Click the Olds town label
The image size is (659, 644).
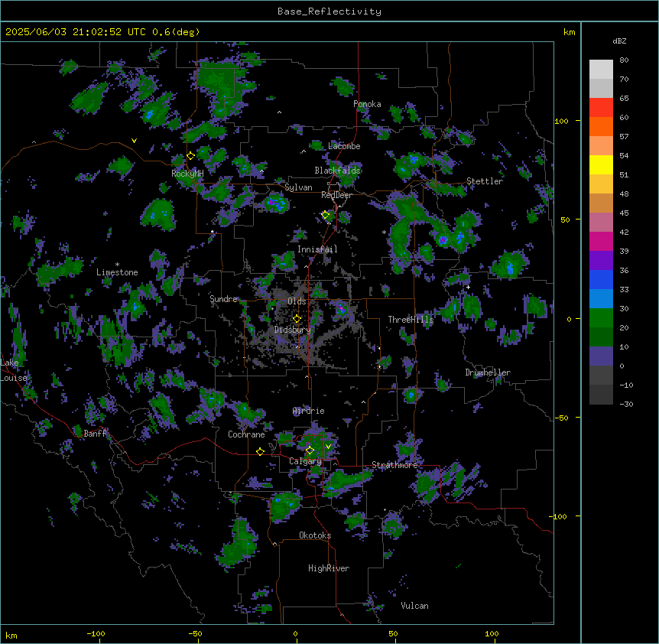point(297,301)
